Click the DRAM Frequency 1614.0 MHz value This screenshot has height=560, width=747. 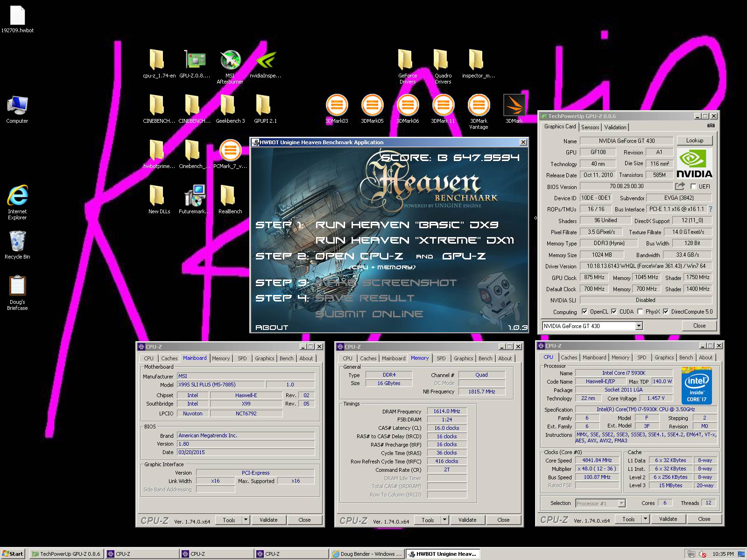[446, 411]
